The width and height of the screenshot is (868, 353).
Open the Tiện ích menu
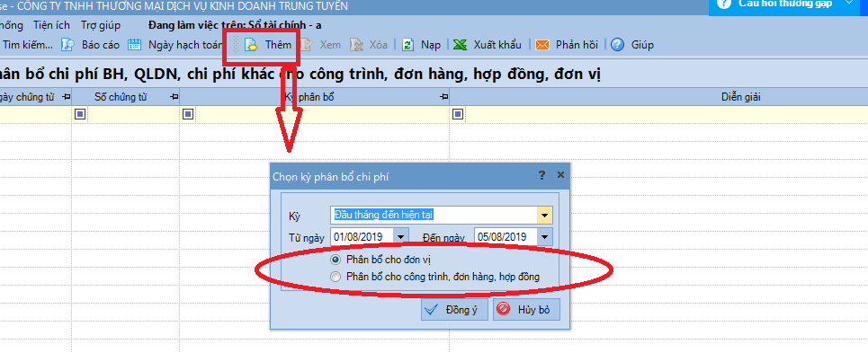(51, 25)
